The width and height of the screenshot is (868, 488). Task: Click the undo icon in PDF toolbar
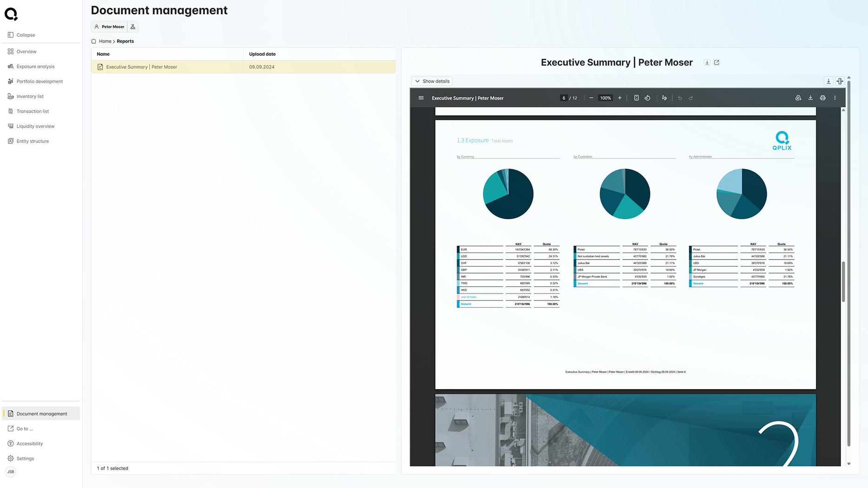(x=680, y=98)
